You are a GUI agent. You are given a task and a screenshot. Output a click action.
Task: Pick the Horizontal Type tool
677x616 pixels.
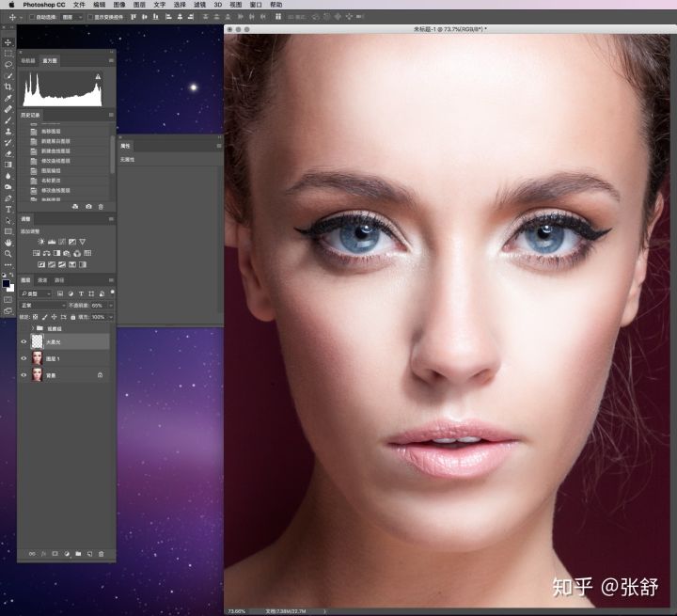coord(8,209)
